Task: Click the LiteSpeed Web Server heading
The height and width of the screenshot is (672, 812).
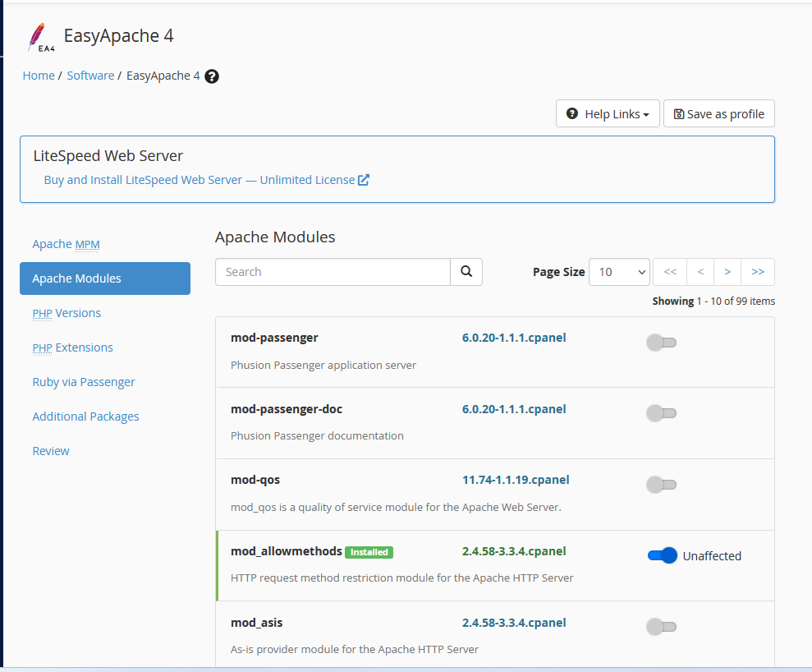Action: [108, 156]
